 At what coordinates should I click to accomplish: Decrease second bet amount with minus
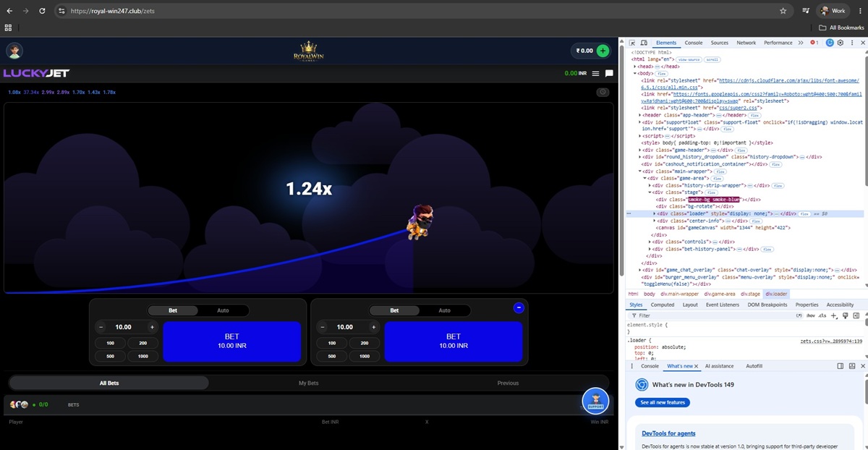click(322, 327)
